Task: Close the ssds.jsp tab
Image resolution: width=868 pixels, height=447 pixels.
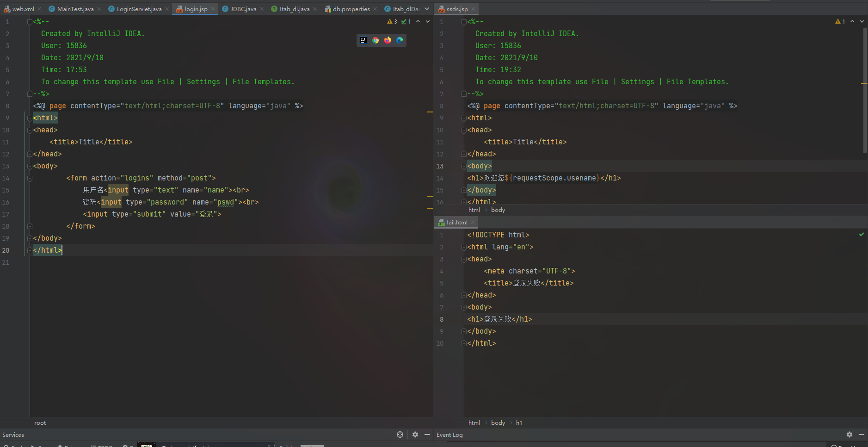Action: point(473,9)
